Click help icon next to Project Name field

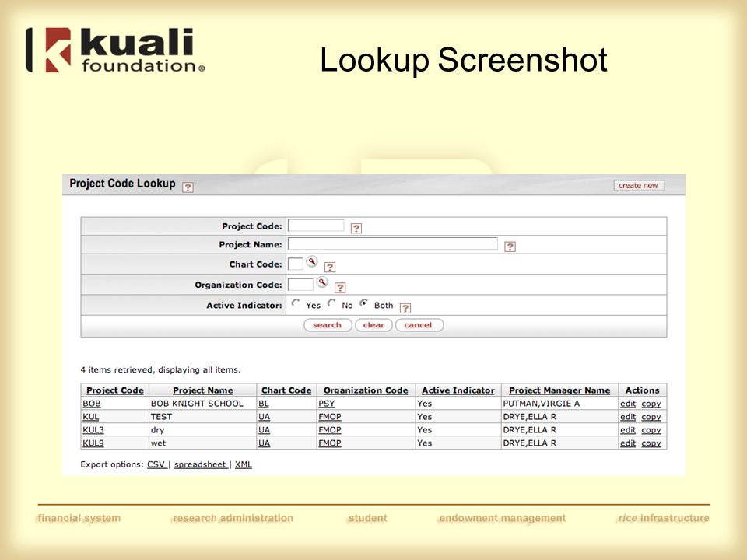510,247
